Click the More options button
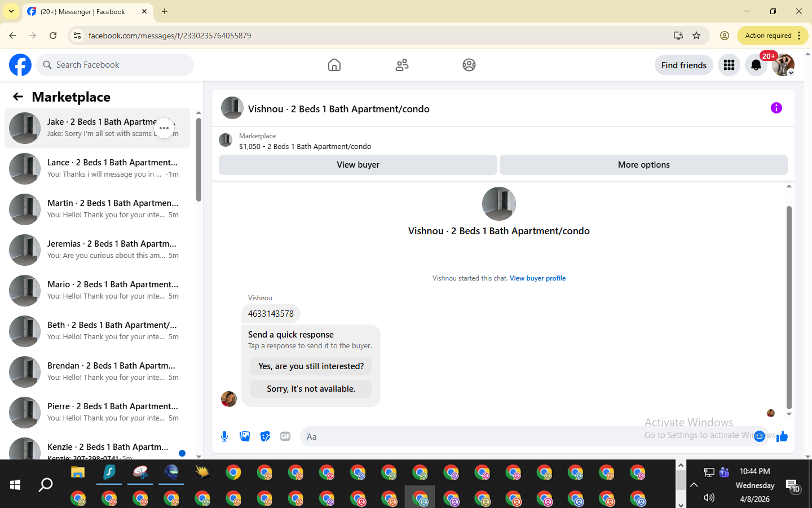The height and width of the screenshot is (508, 812). pyautogui.click(x=643, y=165)
